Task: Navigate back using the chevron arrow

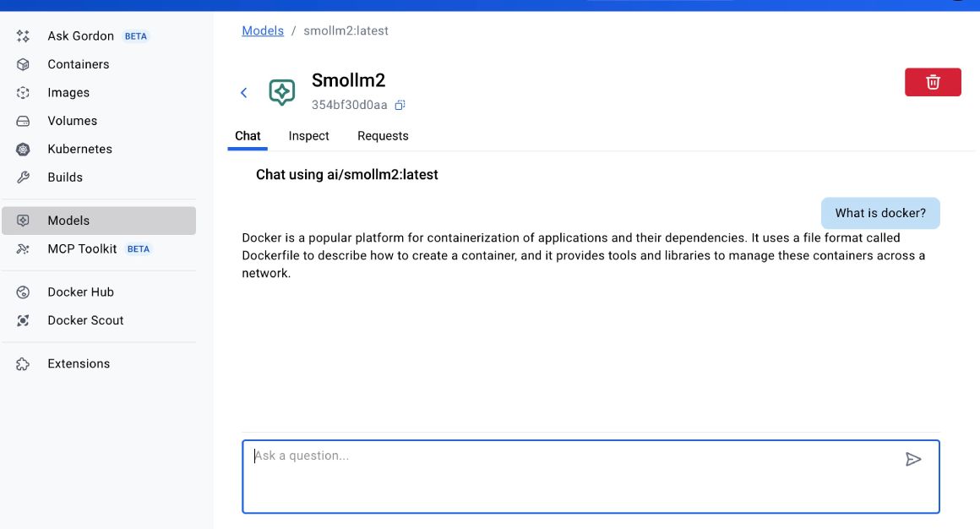Action: pyautogui.click(x=243, y=93)
